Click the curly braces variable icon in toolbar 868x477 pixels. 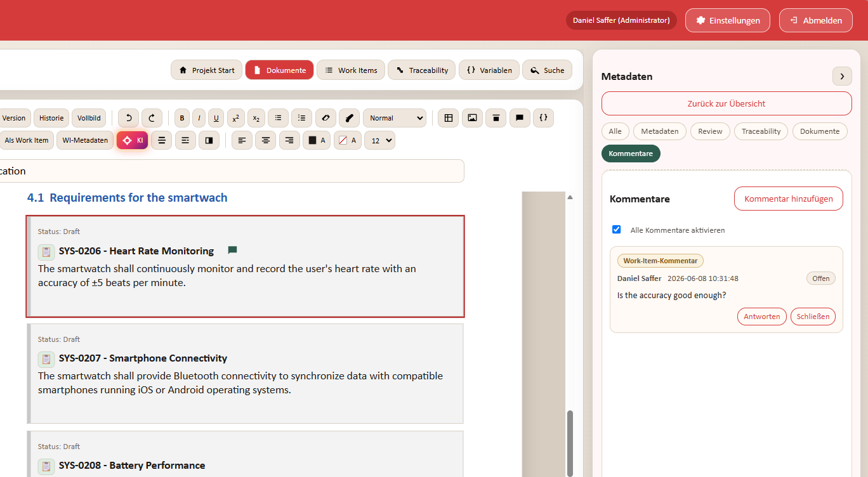[x=543, y=118]
